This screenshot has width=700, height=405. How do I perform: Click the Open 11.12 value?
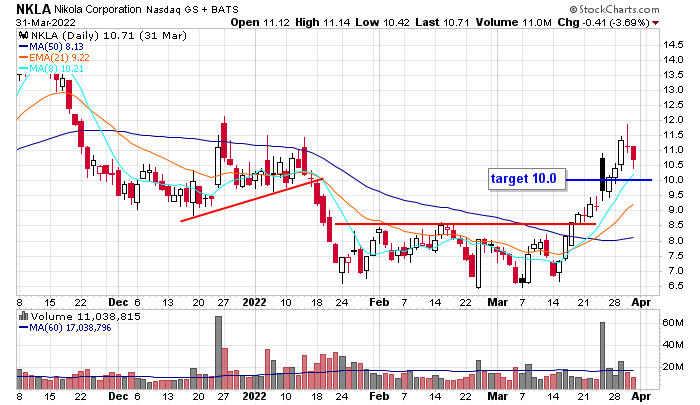pos(260,22)
